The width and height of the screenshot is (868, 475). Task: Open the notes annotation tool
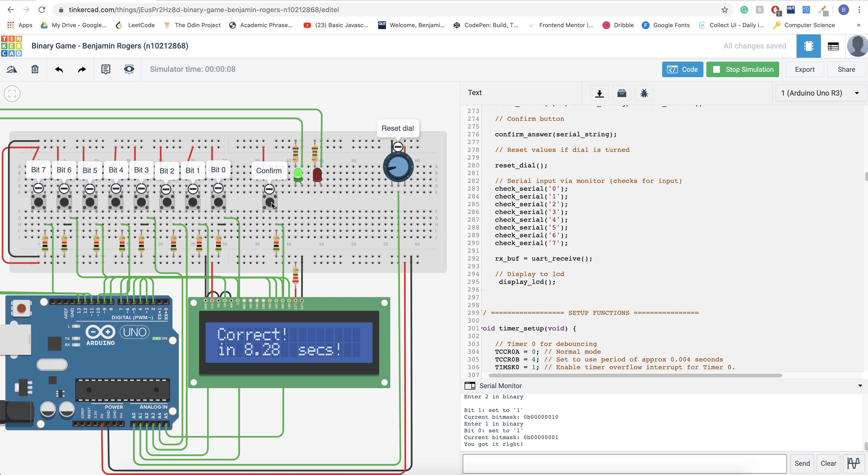pyautogui.click(x=106, y=69)
